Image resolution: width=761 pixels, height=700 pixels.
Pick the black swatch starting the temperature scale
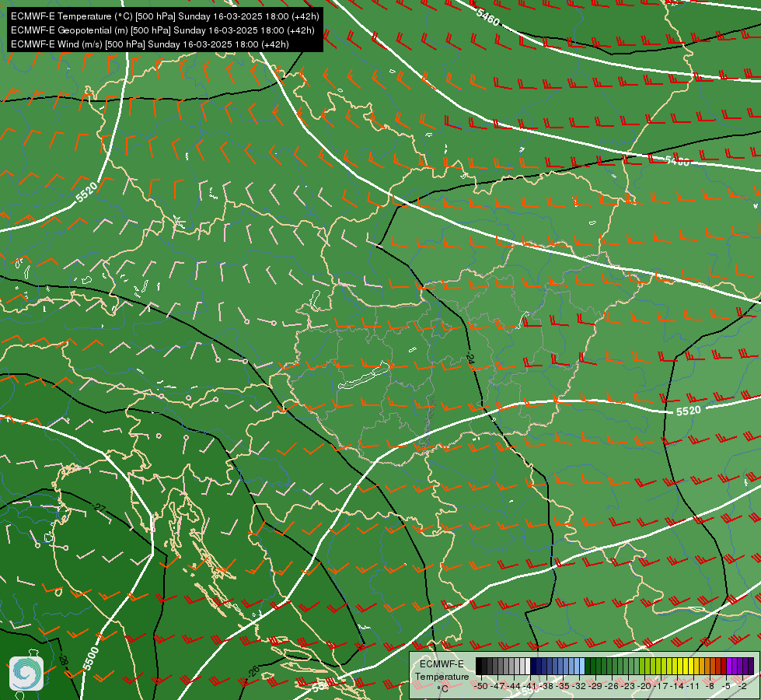click(479, 666)
